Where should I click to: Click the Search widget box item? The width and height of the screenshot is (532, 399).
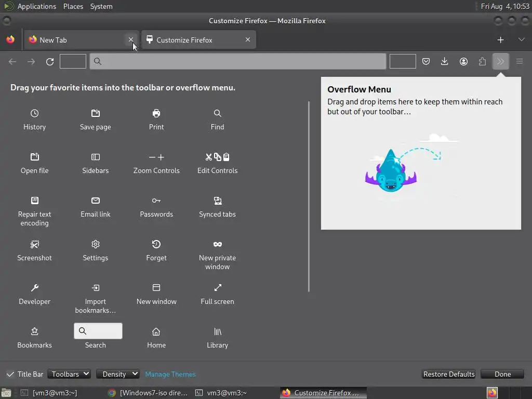click(98, 331)
